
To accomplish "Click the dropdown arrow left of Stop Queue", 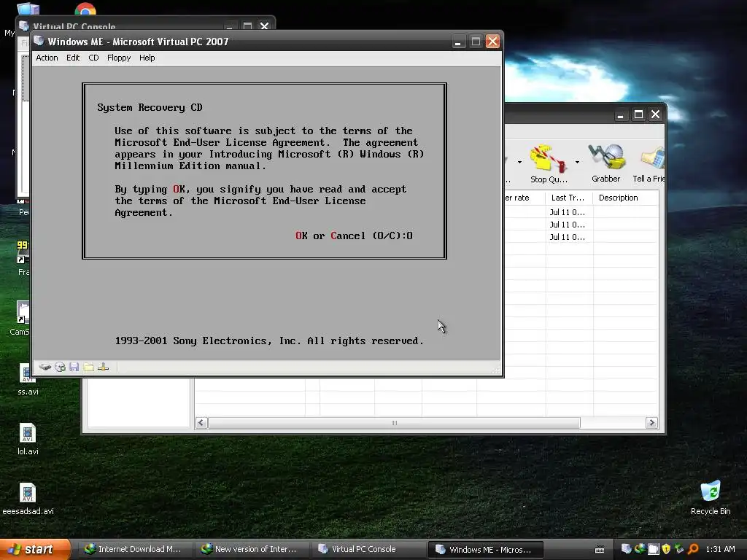I will (519, 163).
